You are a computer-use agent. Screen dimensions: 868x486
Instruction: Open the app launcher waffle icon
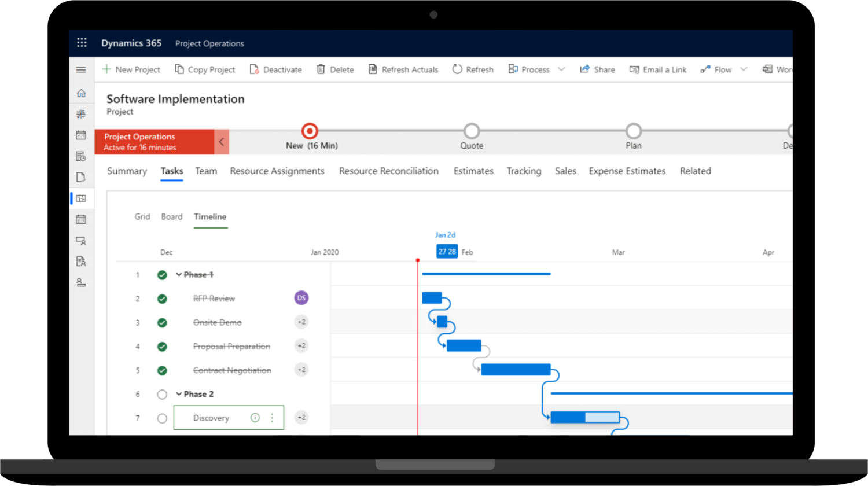[82, 43]
